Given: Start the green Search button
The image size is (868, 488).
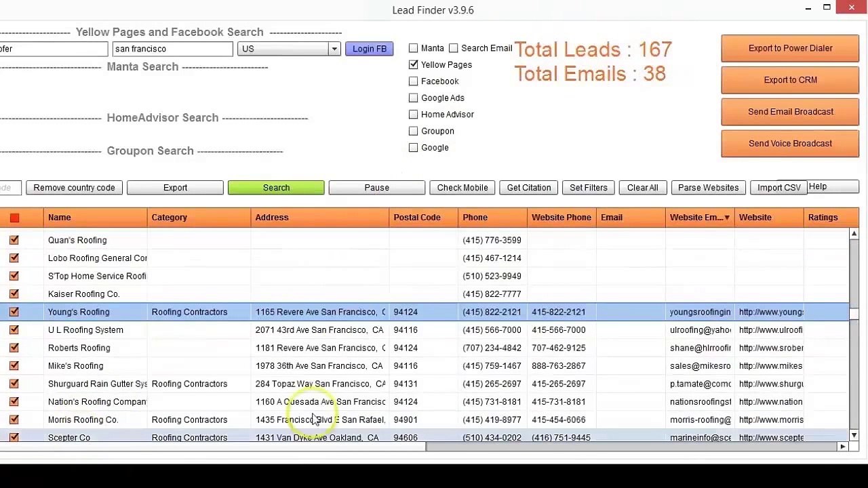Looking at the screenshot, I should coord(276,188).
